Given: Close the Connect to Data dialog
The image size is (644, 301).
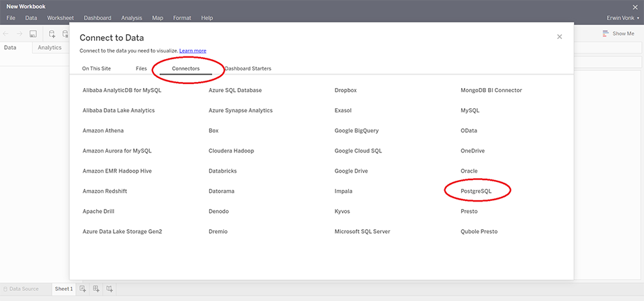Looking at the screenshot, I should (559, 37).
